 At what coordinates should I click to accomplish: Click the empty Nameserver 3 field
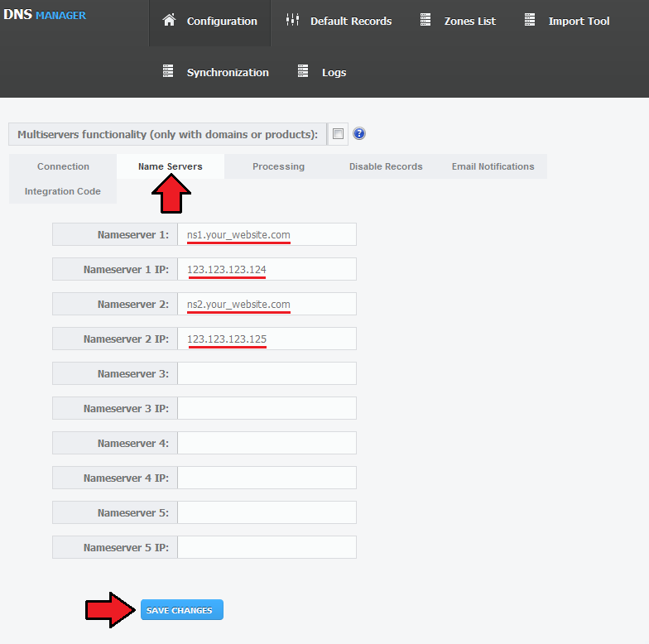(x=267, y=373)
